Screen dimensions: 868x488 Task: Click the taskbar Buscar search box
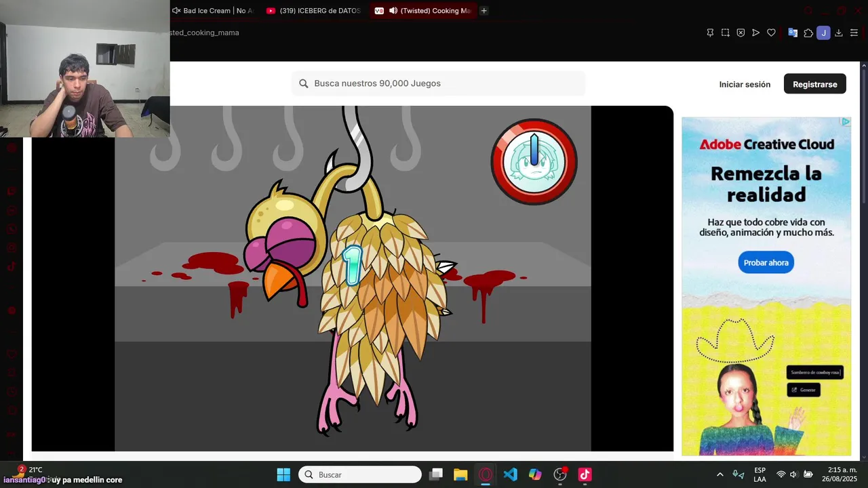click(360, 474)
